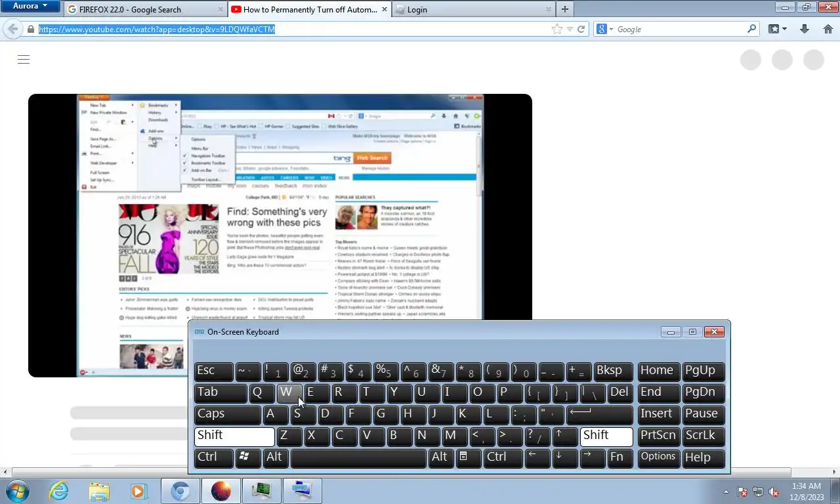Select the YouTube How to Permanently tab

pyautogui.click(x=310, y=10)
